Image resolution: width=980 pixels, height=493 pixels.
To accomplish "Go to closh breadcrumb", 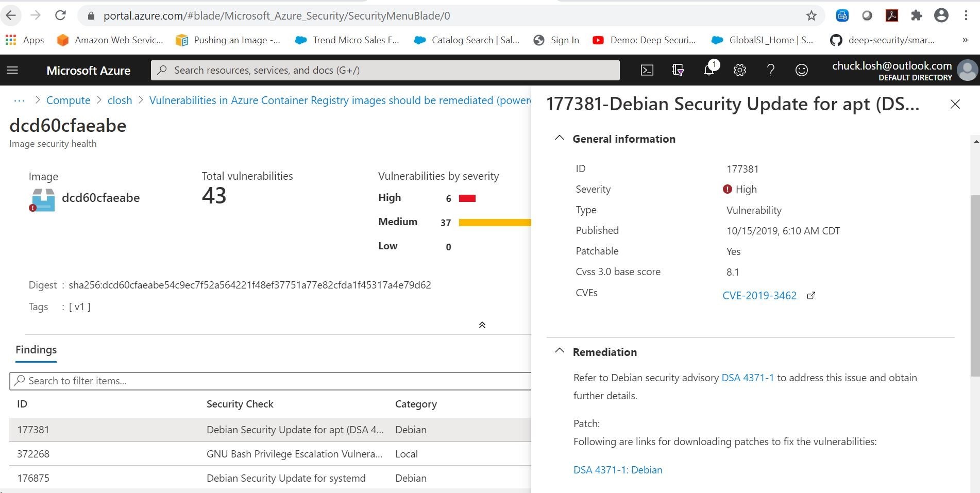I will point(120,100).
